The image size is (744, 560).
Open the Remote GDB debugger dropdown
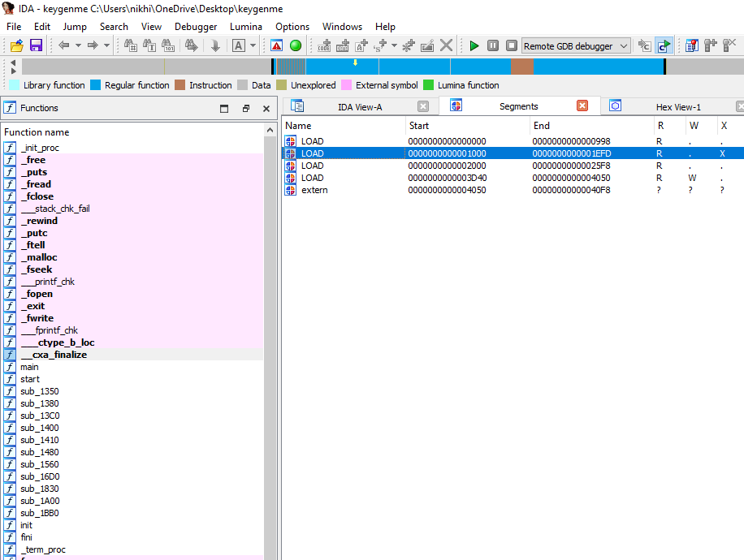(x=576, y=46)
